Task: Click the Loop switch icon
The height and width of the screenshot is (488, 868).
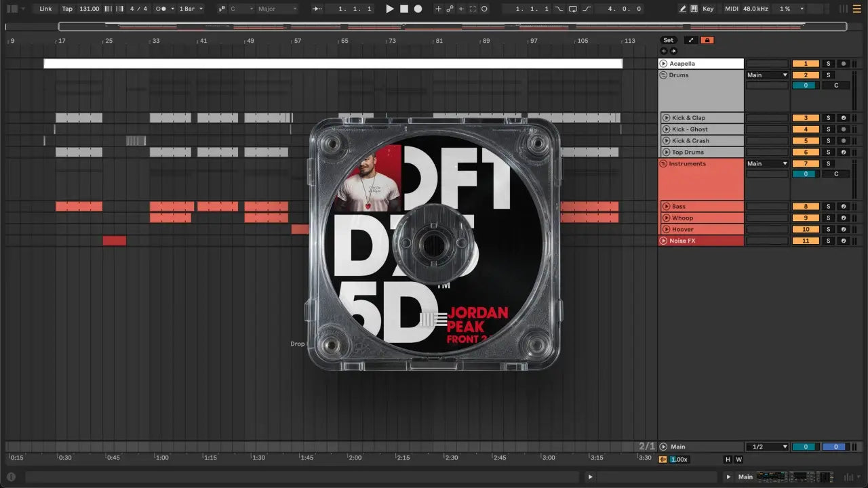Action: coord(572,9)
